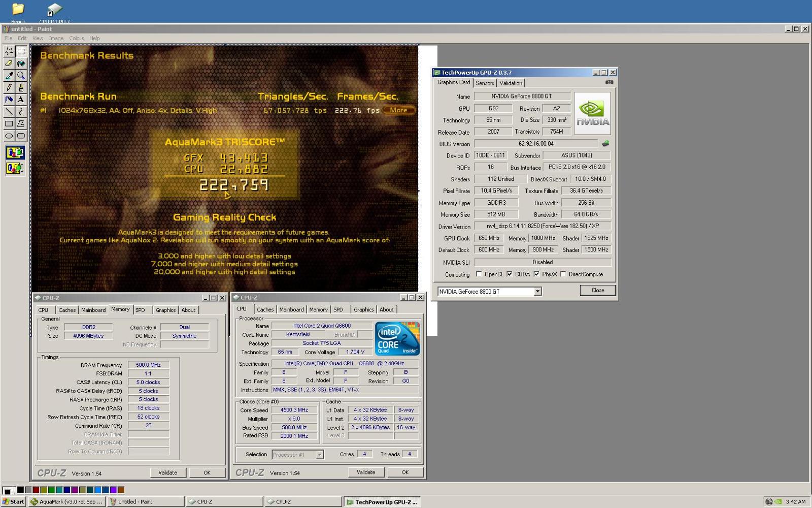Select the Brush tool in Paint
812x508 pixels.
click(21, 87)
